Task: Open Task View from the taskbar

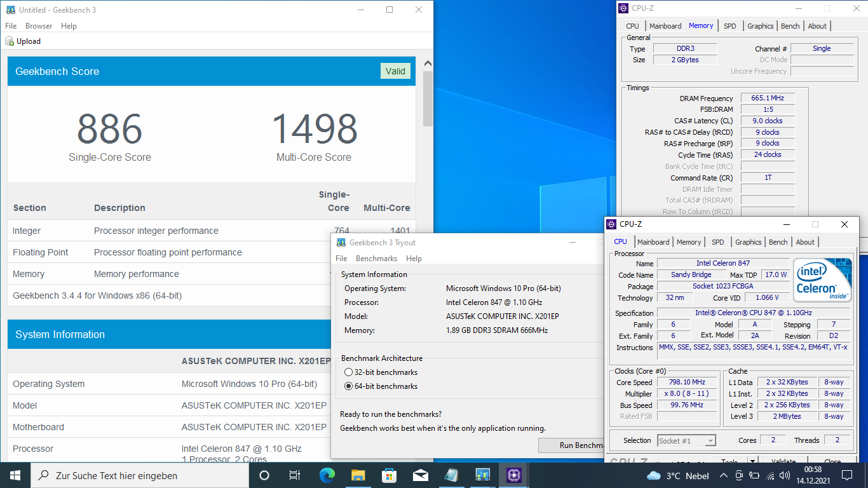Action: (x=295, y=475)
